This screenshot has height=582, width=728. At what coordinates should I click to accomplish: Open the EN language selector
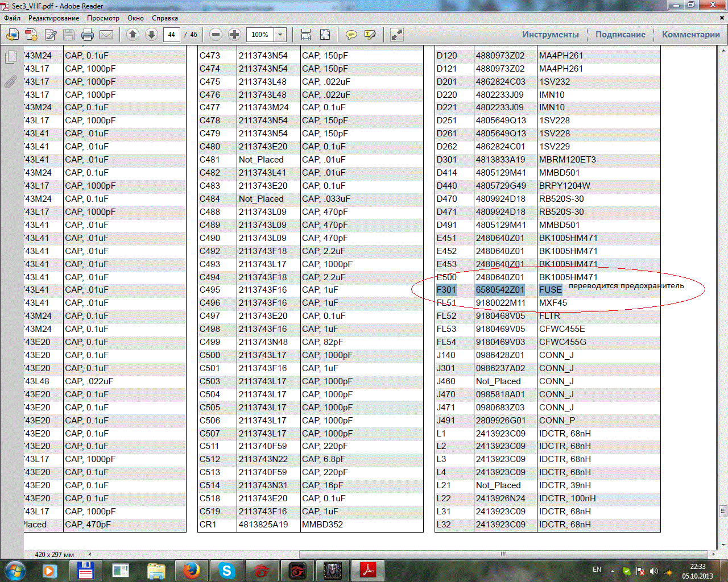[x=597, y=569]
